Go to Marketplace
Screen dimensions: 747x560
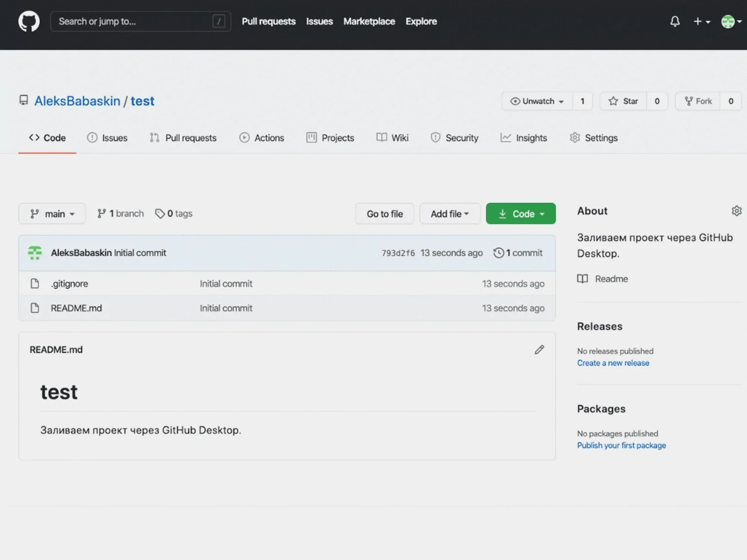369,21
